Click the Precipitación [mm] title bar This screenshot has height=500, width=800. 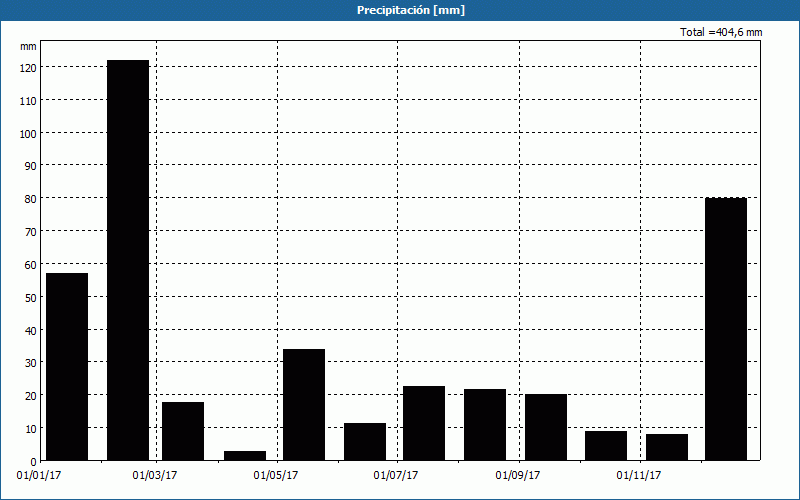coord(400,10)
